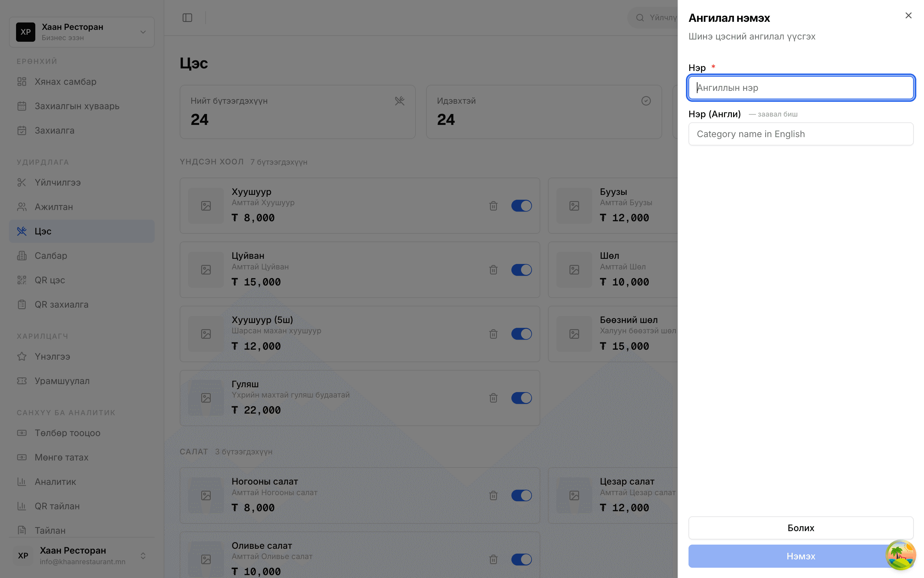Click the Хуушуур (5ш) image placeholder
Viewport: 924px width, 578px height.
coord(206,334)
